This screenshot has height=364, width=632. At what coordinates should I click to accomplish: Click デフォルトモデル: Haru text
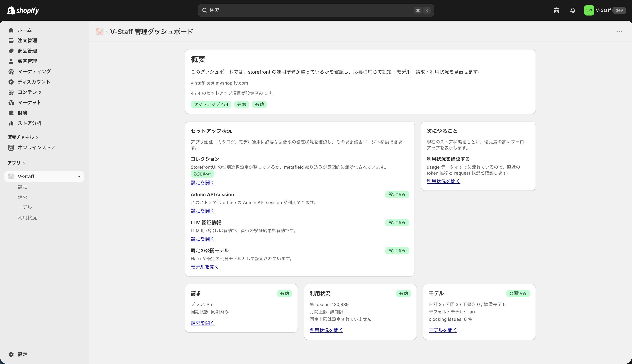453,312
